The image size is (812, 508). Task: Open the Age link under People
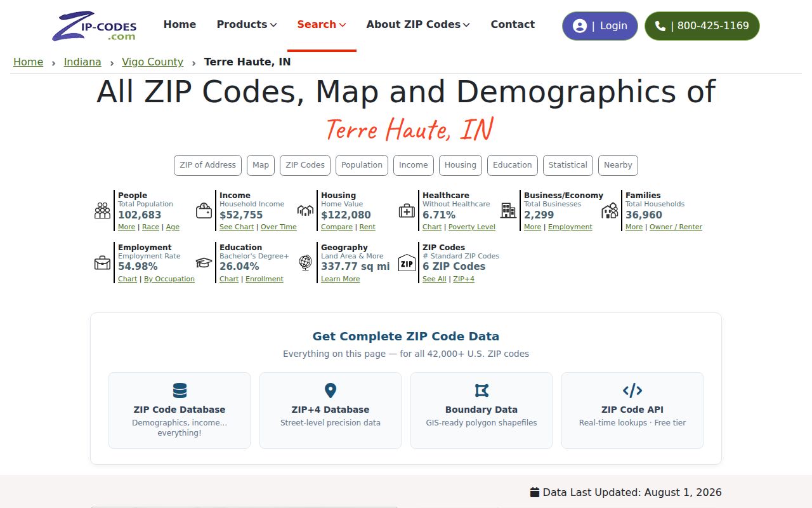click(x=173, y=227)
